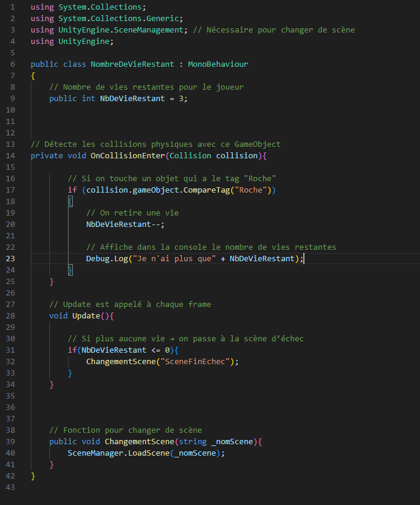Image resolution: width=420 pixels, height=505 pixels.
Task: Click line number 43 in the gutter
Action: pos(11,487)
